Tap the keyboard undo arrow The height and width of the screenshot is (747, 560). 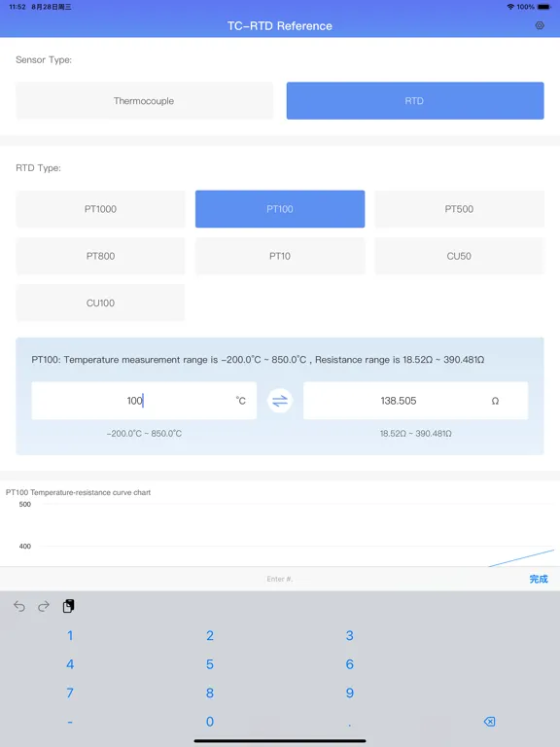pos(19,606)
